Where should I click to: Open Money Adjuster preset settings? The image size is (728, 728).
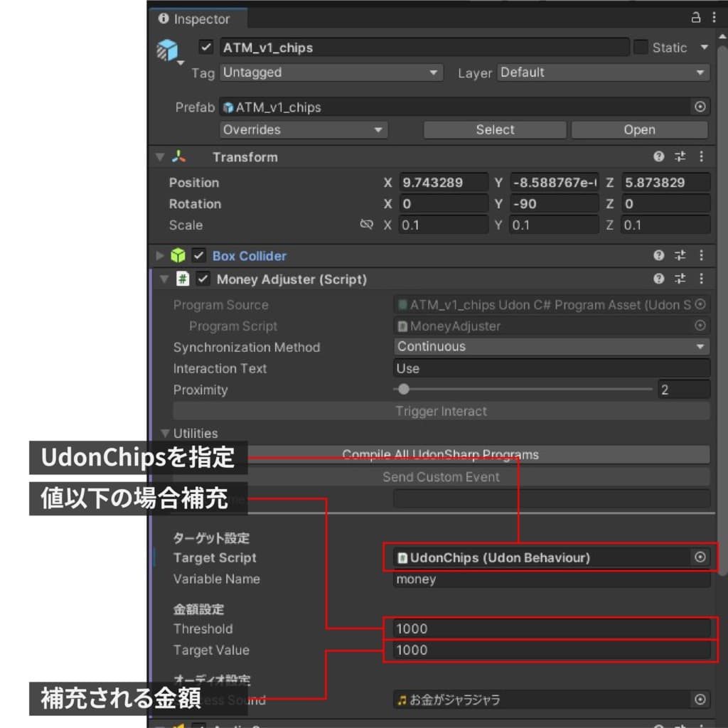click(680, 279)
